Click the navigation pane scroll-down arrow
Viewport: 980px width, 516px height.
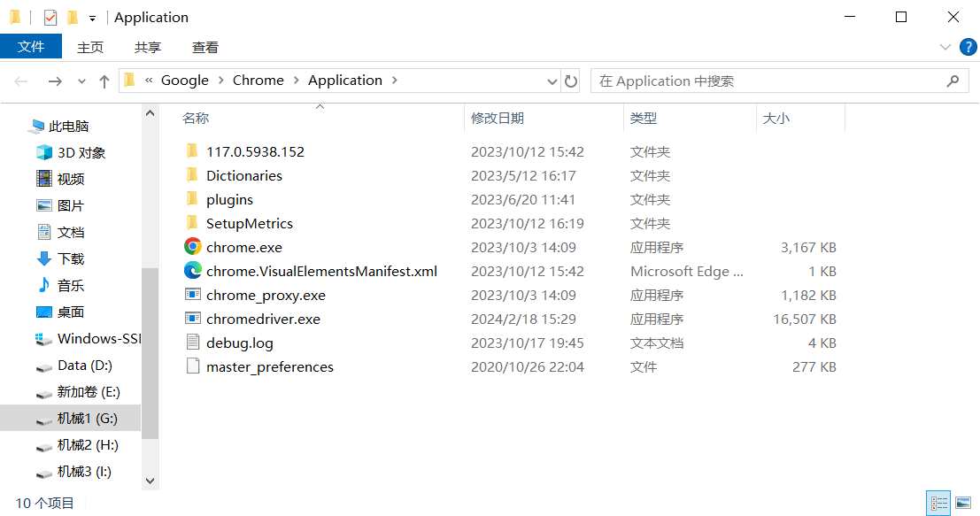(150, 481)
